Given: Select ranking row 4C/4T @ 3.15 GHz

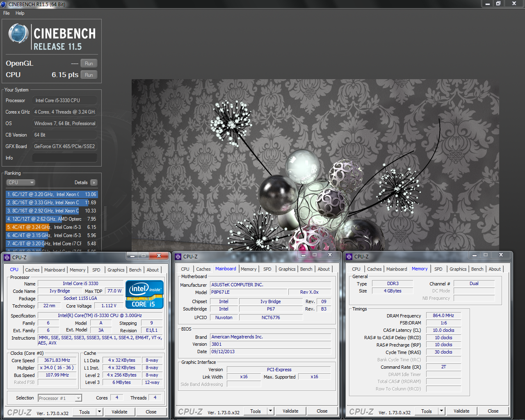Looking at the screenshot, I should tap(52, 235).
